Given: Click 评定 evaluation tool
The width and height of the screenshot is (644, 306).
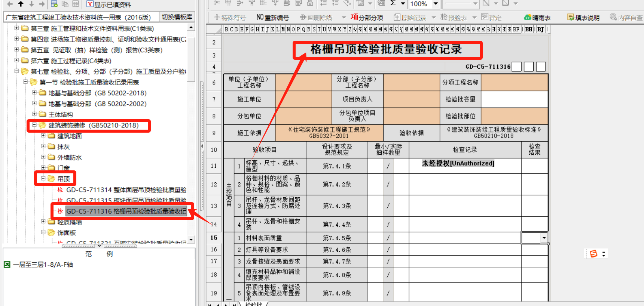Looking at the screenshot, I should pos(491,17).
